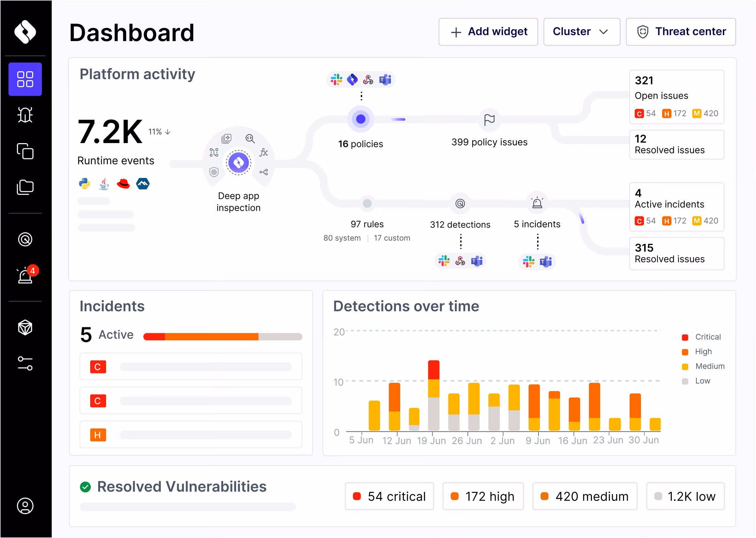The image size is (756, 538).
Task: Click the user profile icon at bottom
Action: point(25,506)
